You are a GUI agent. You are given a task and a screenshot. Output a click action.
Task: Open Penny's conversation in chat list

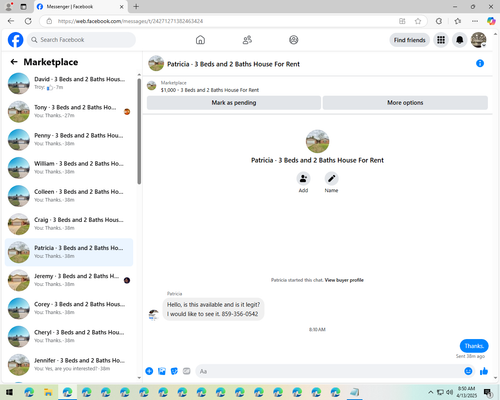tap(69, 140)
